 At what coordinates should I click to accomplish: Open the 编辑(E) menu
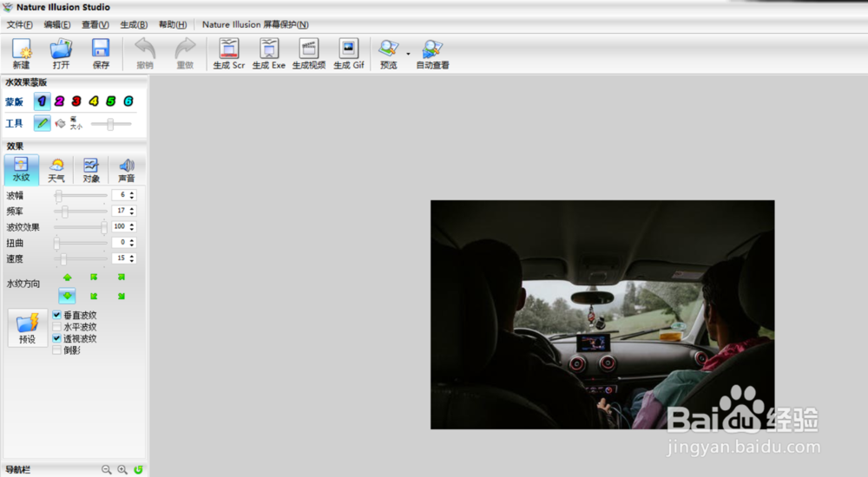(x=57, y=24)
